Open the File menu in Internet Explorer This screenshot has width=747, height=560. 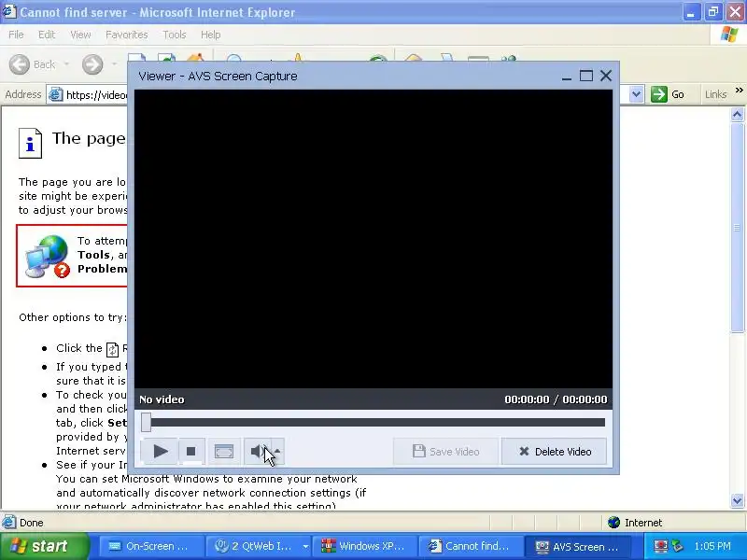16,35
